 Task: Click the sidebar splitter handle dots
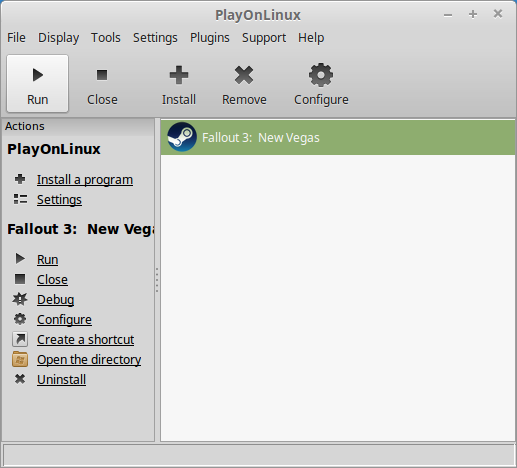(157, 280)
